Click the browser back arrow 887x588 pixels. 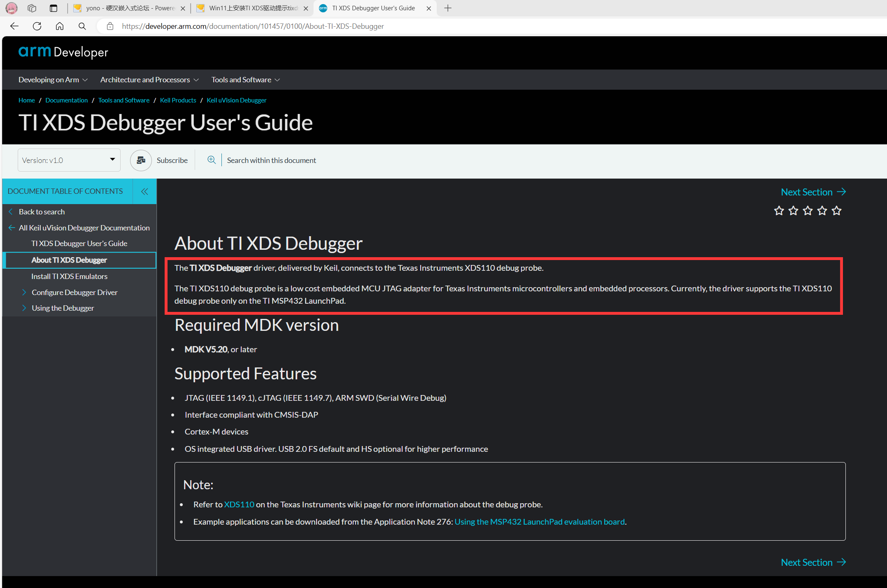point(14,26)
